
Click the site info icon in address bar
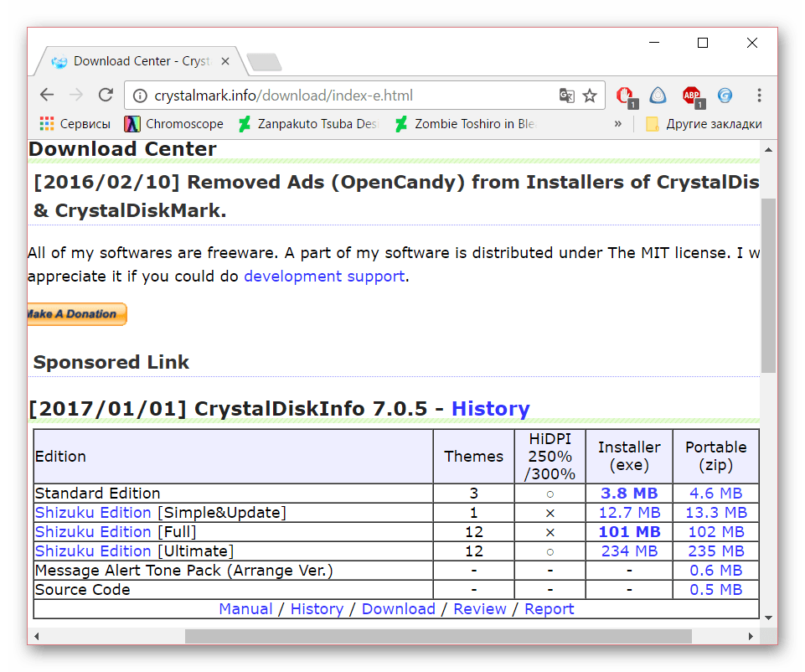140,96
